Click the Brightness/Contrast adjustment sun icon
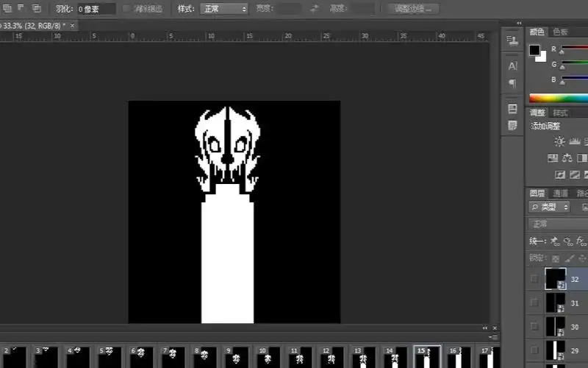 pyautogui.click(x=560, y=141)
